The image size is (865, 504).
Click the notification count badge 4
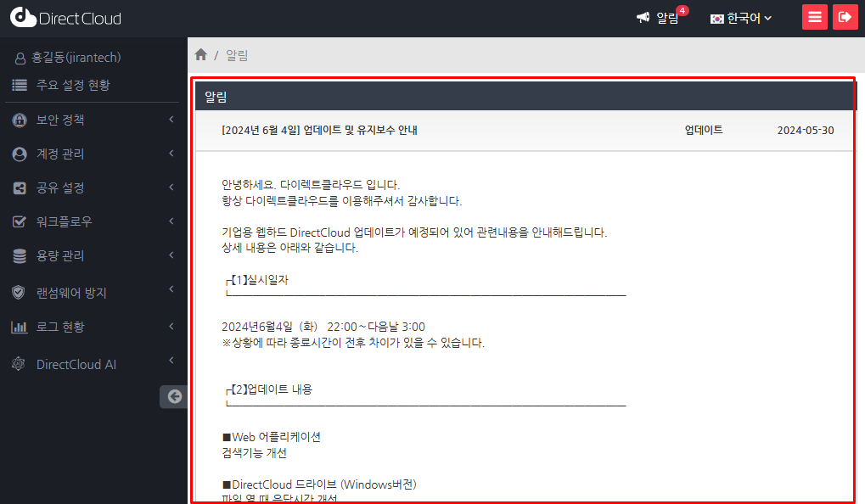click(x=682, y=11)
